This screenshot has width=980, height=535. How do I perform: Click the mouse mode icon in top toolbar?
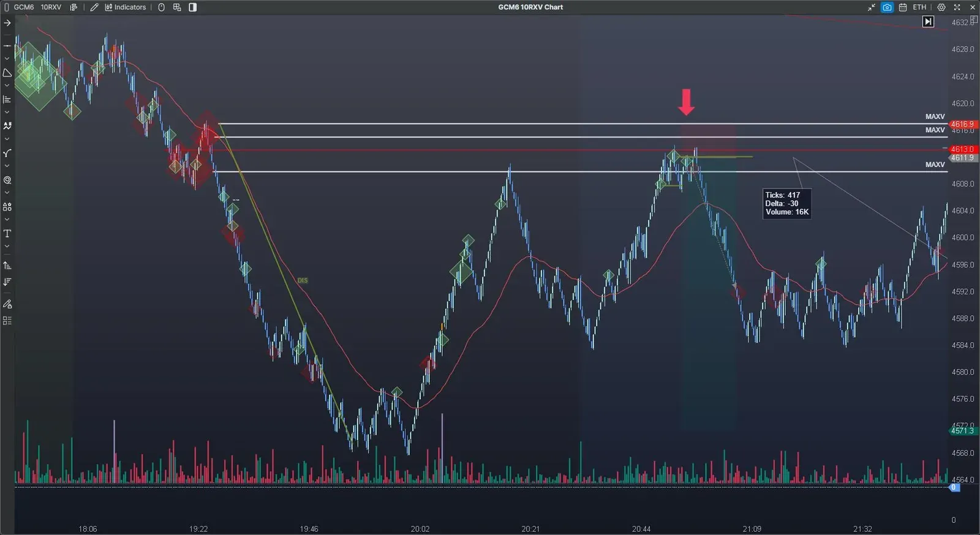(x=162, y=7)
